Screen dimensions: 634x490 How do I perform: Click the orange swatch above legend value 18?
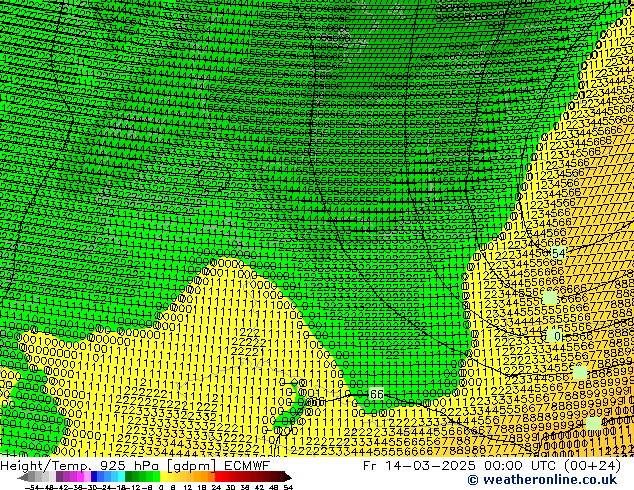click(204, 477)
